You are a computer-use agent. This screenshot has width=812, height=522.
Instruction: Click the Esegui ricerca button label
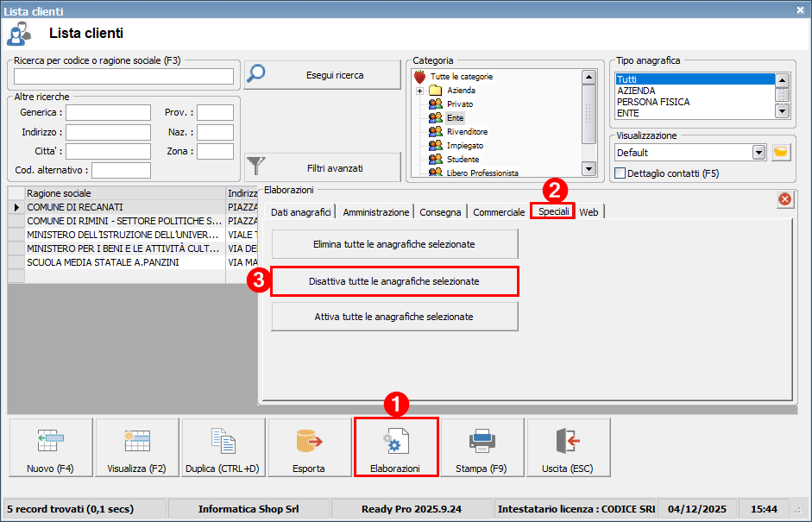(335, 75)
